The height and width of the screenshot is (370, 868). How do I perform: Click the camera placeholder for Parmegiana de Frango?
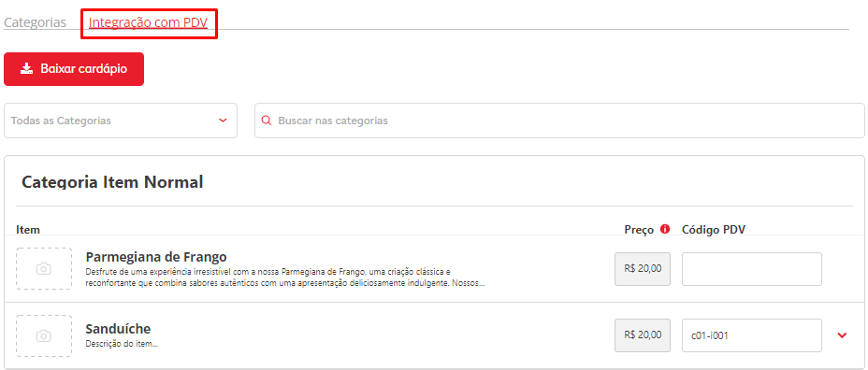(44, 269)
